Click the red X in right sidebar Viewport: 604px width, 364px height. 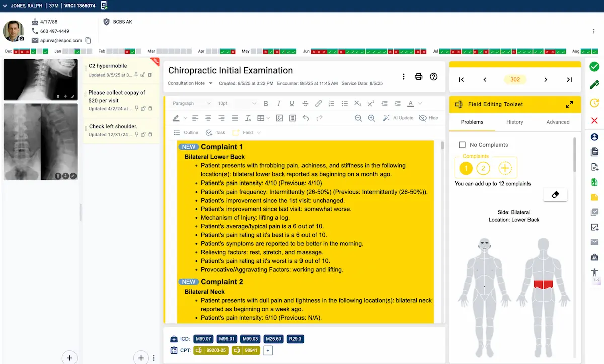594,120
